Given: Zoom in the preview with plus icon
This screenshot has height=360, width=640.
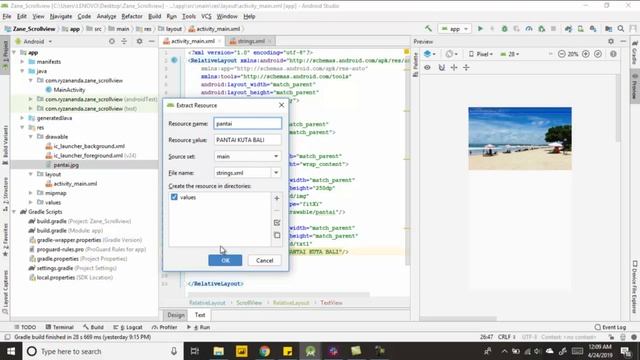Looking at the screenshot, I should point(586,54).
